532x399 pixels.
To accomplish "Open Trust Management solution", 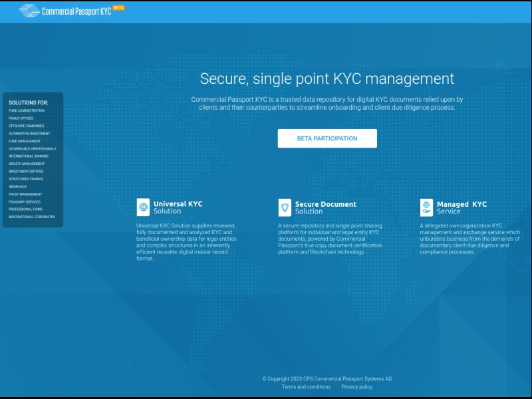I will click(25, 194).
